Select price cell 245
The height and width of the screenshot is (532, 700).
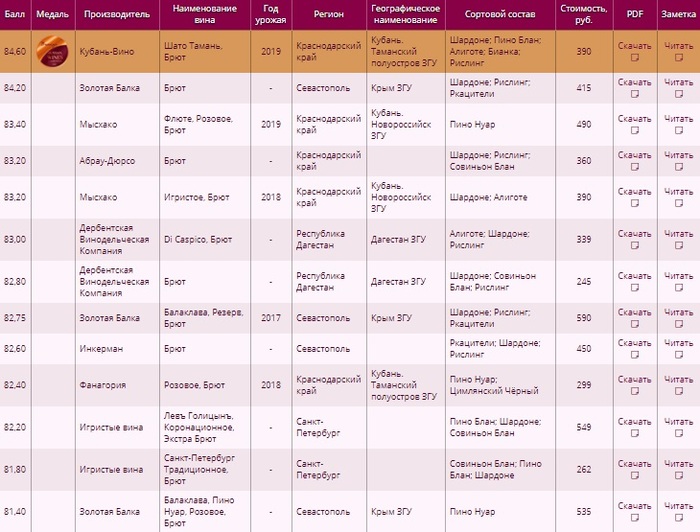583,282
